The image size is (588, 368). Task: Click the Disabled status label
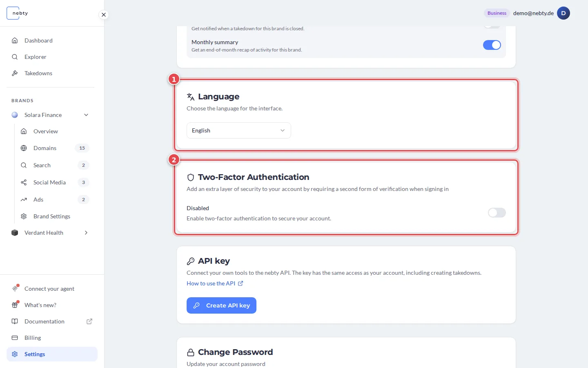coord(198,208)
